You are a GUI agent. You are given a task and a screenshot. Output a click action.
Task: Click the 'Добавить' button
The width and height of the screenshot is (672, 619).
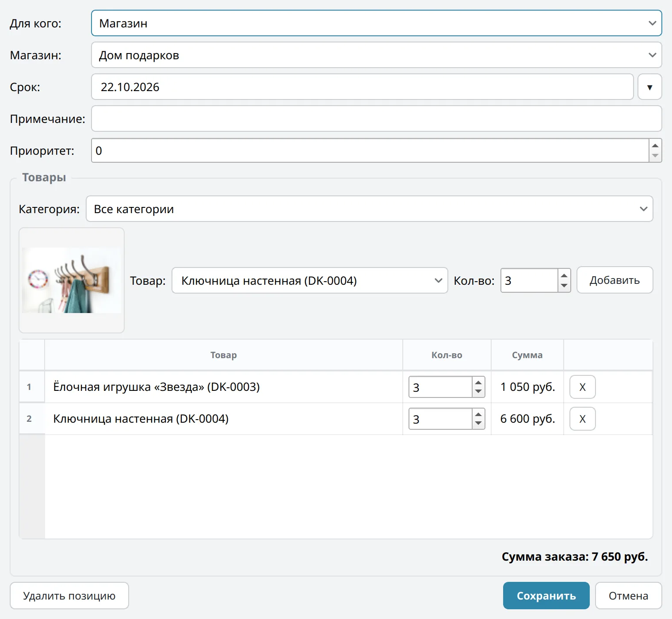[615, 280]
